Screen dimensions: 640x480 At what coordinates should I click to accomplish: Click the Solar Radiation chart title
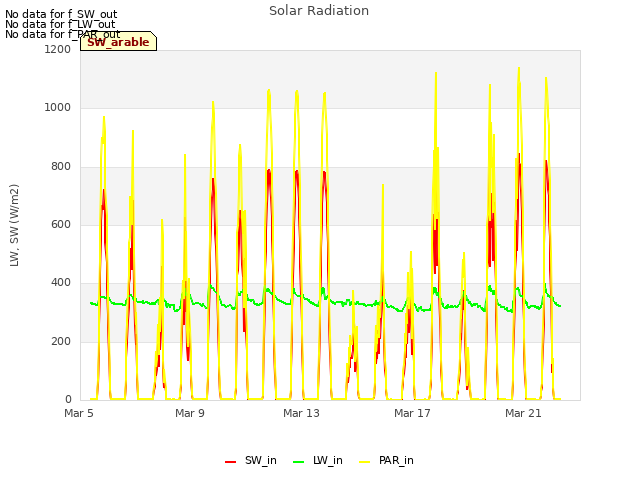tap(319, 11)
